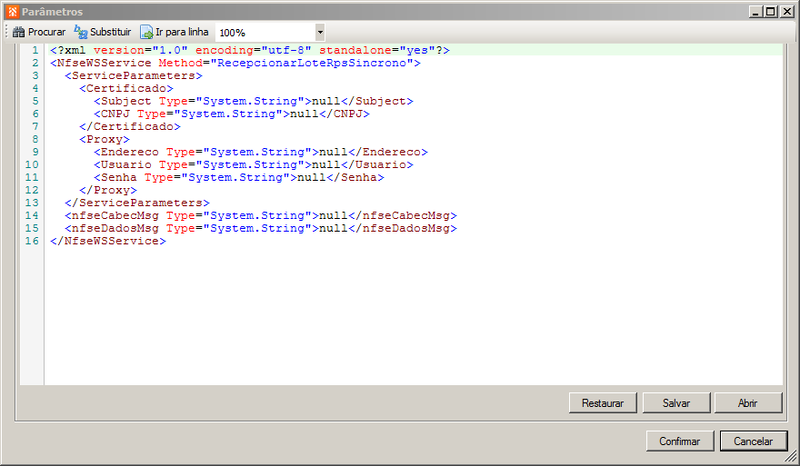The height and width of the screenshot is (466, 800).
Task: Click the Salvar button
Action: (x=676, y=403)
